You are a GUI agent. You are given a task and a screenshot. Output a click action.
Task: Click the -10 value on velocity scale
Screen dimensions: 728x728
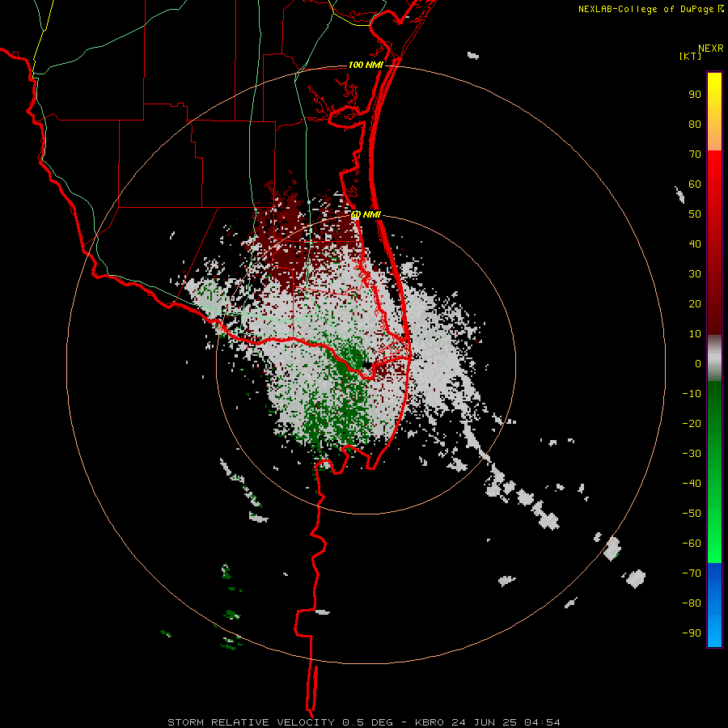tap(692, 394)
